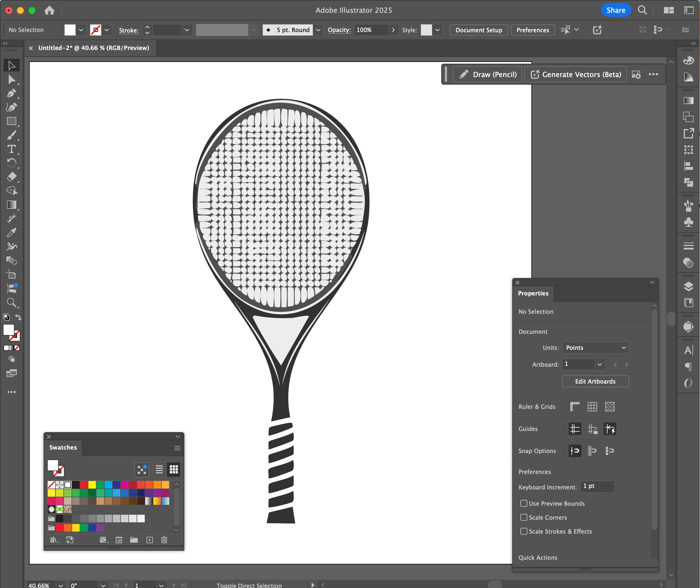Open the Style dropdown arrow
Viewport: 700px width, 588px height.
[x=437, y=30]
